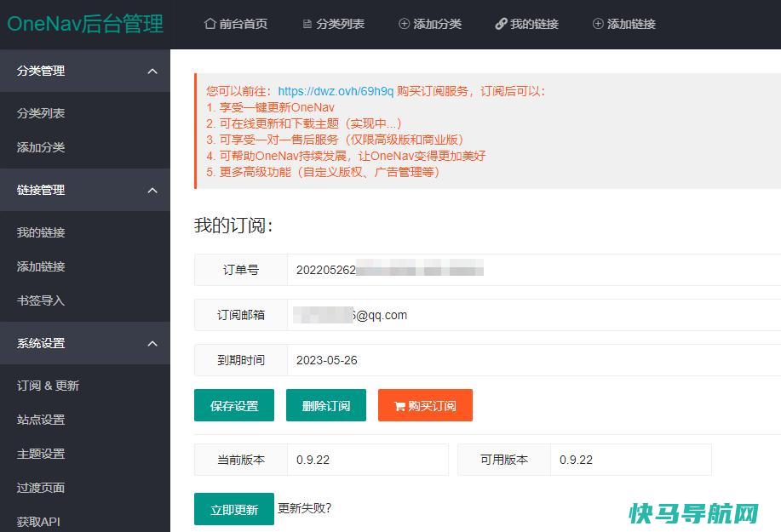This screenshot has height=532, width=781.
Task: Click the 更新失败? link
Action: point(304,508)
